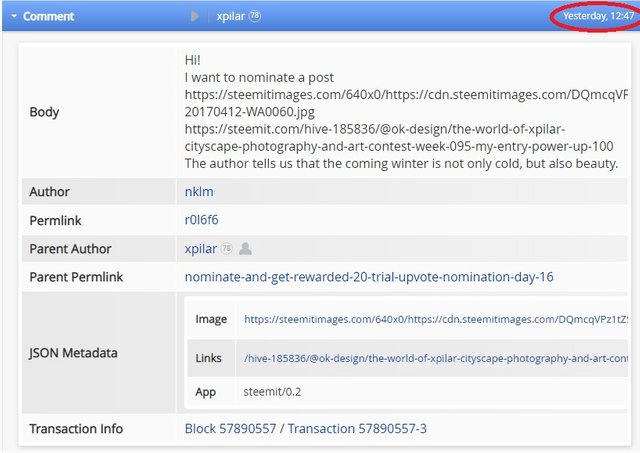Open permlink r0l6f6
Image resolution: width=640 pixels, height=453 pixels.
tap(201, 220)
